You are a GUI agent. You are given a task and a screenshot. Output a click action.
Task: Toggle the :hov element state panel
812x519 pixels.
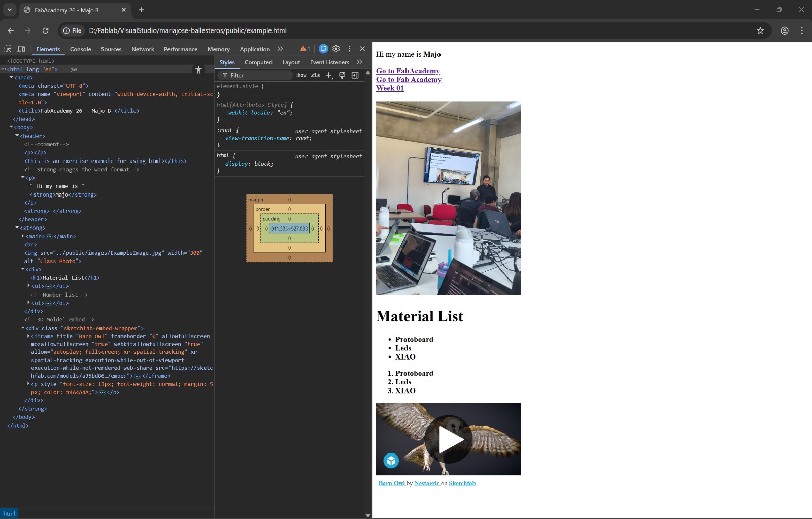coord(301,75)
